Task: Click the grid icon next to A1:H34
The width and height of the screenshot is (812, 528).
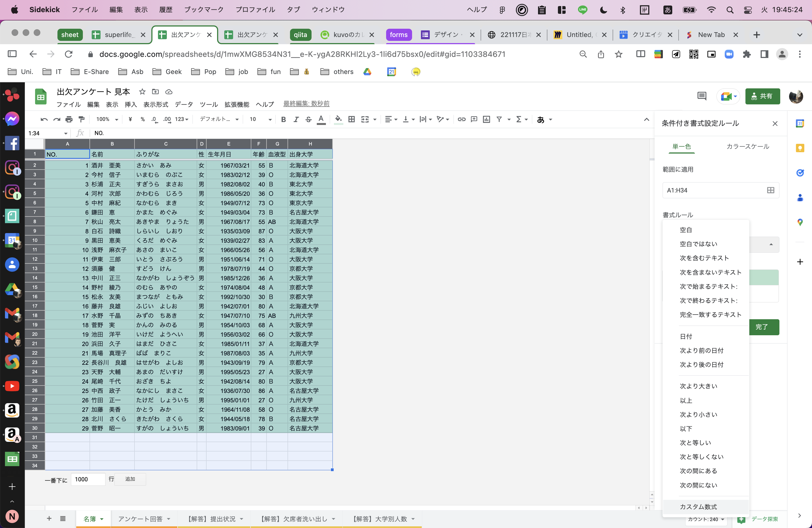Action: point(770,190)
